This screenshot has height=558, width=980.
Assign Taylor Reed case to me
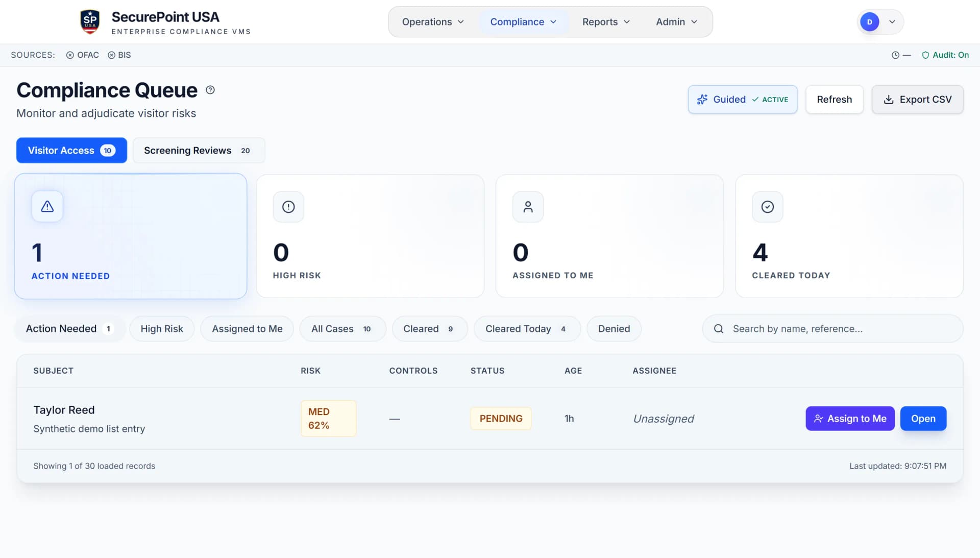[x=850, y=419]
